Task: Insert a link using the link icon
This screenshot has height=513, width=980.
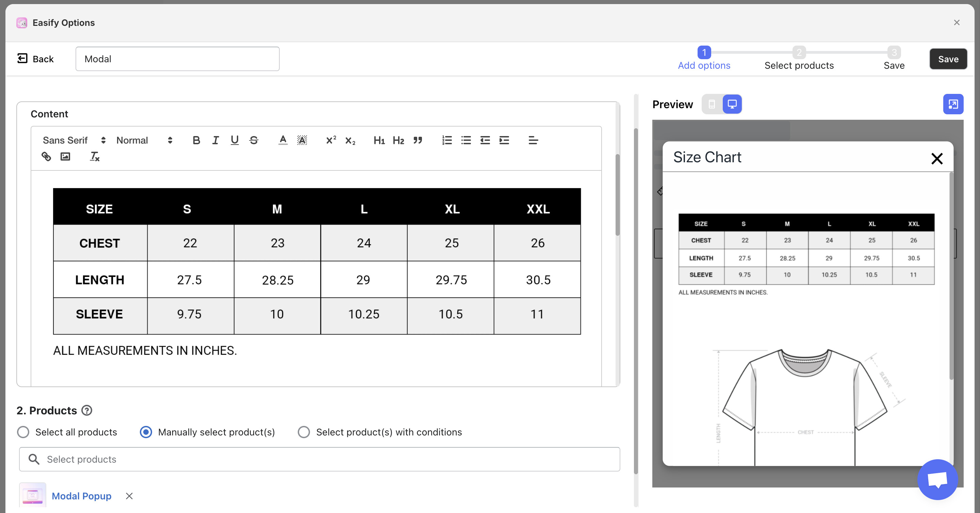Action: coord(46,156)
